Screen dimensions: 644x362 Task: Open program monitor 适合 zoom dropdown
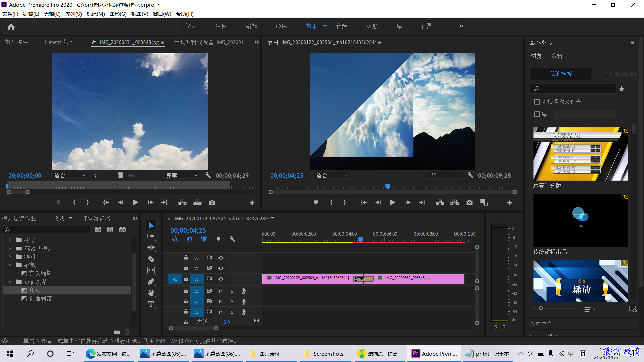[332, 175]
